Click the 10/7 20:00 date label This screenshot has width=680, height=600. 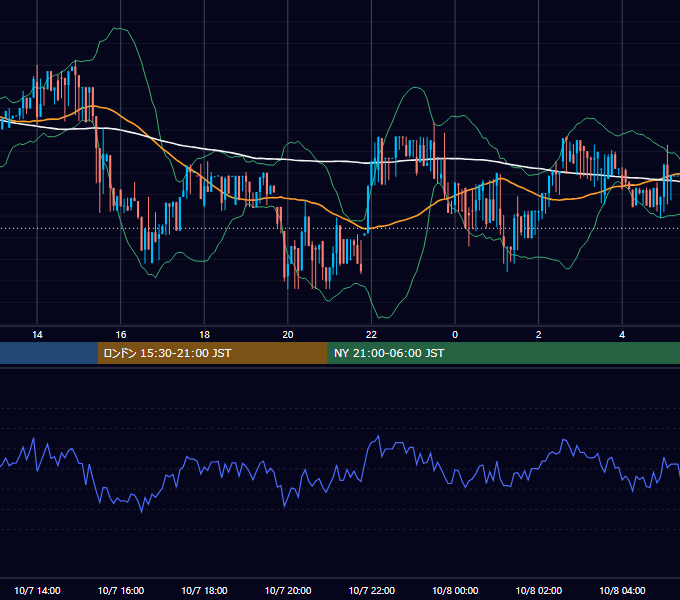tap(288, 590)
